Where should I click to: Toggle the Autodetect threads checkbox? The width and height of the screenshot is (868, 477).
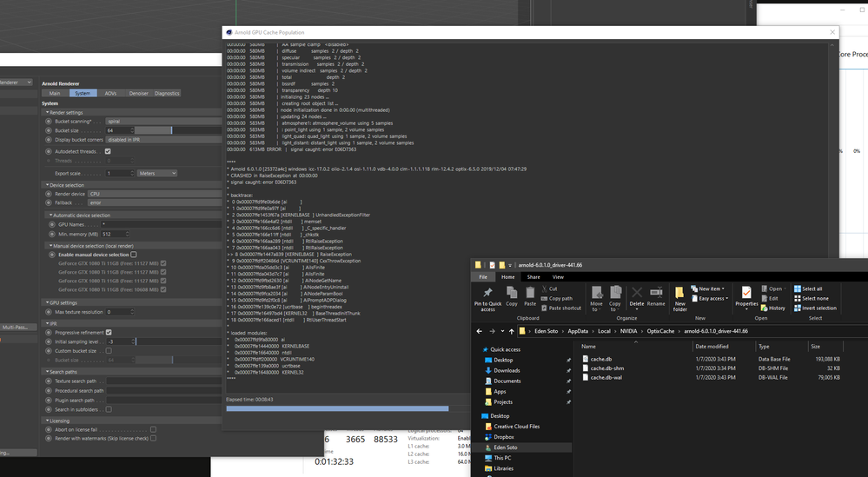pyautogui.click(x=108, y=151)
